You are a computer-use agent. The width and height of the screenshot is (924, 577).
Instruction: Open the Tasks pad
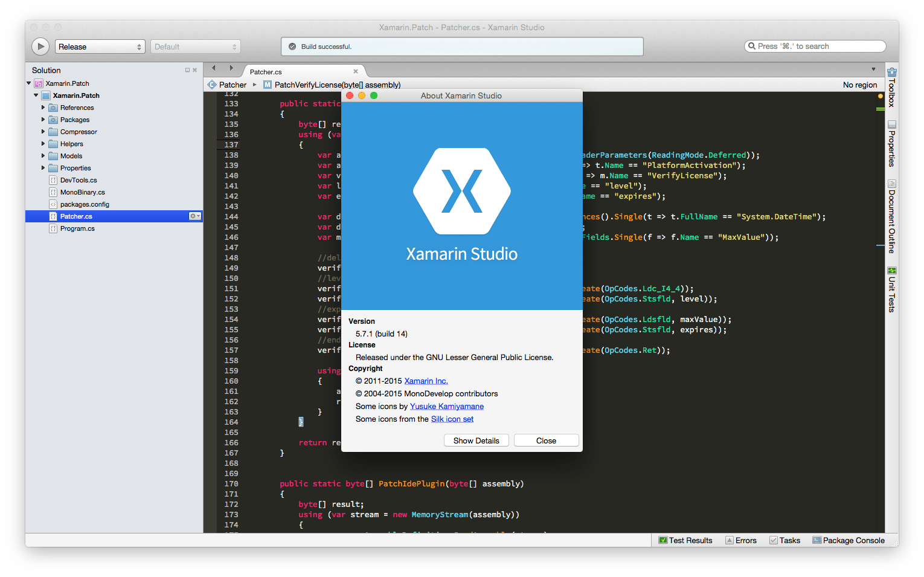coord(784,540)
